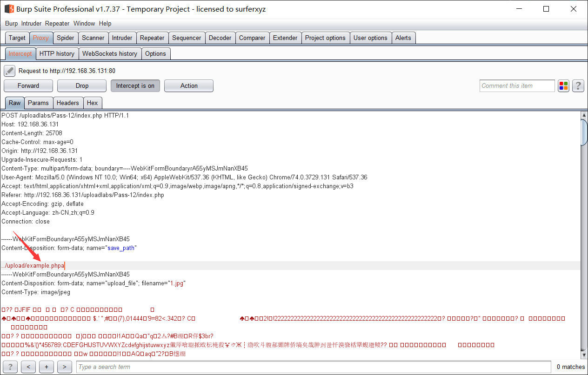
Task: Go to next search match arrow
Action: pyautogui.click(x=64, y=367)
